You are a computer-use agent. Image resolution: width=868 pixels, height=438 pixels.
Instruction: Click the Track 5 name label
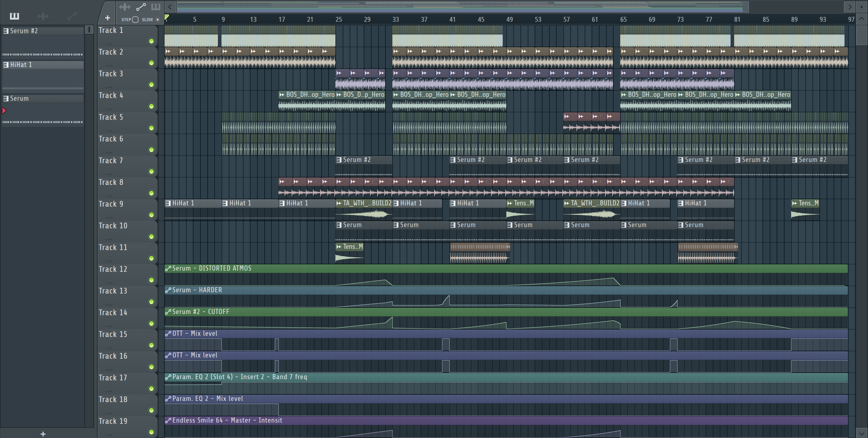coord(111,117)
